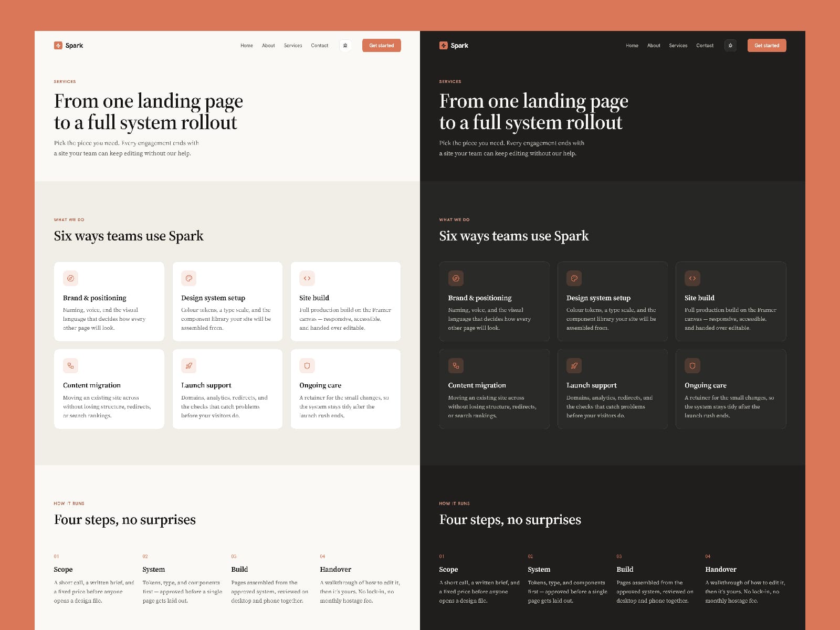Click the "Build" step title on the light page

(x=239, y=570)
